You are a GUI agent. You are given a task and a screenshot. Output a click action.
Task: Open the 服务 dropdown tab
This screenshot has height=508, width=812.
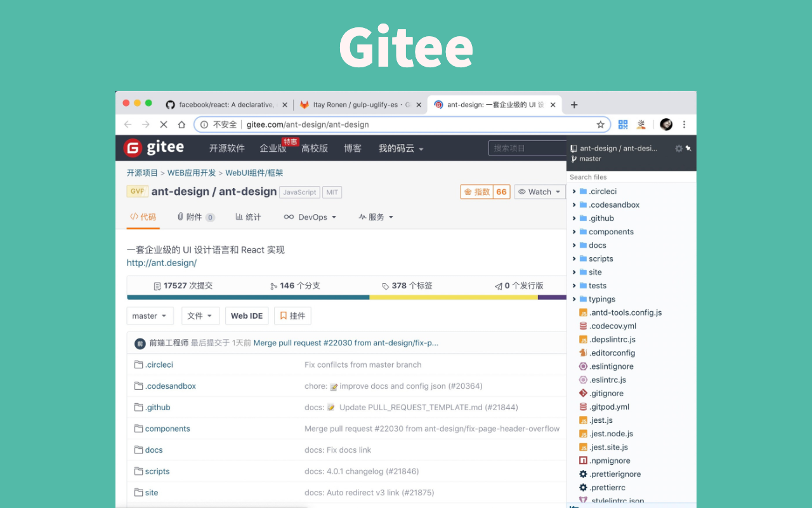376,217
